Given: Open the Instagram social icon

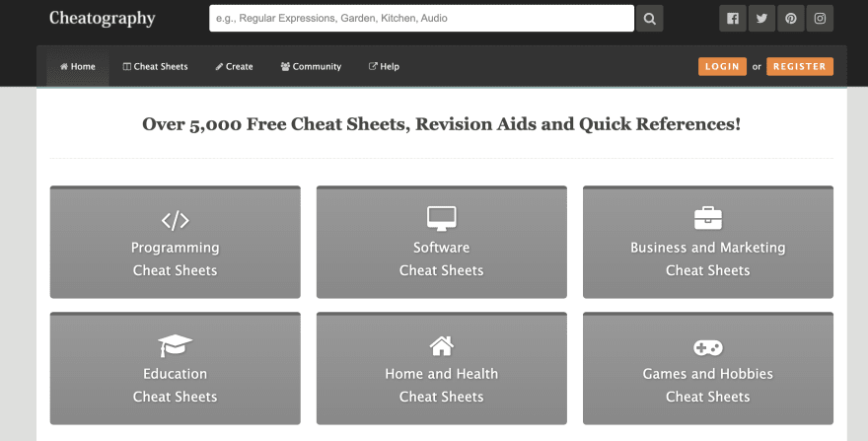Looking at the screenshot, I should point(820,19).
